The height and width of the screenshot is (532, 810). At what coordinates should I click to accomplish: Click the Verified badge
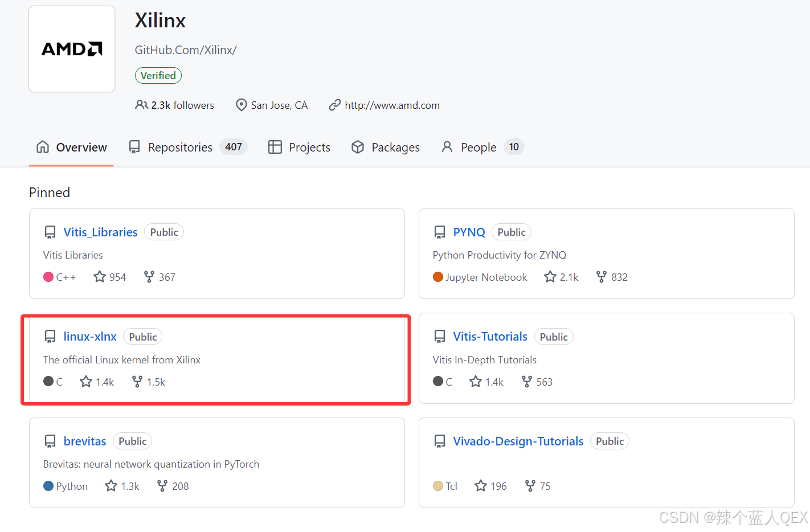[x=158, y=76]
